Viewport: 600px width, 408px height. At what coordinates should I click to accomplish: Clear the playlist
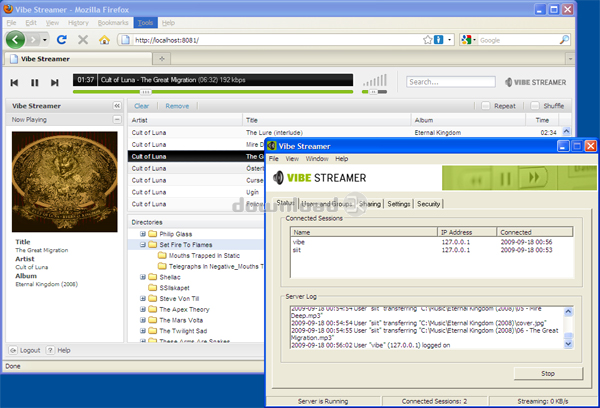point(142,106)
